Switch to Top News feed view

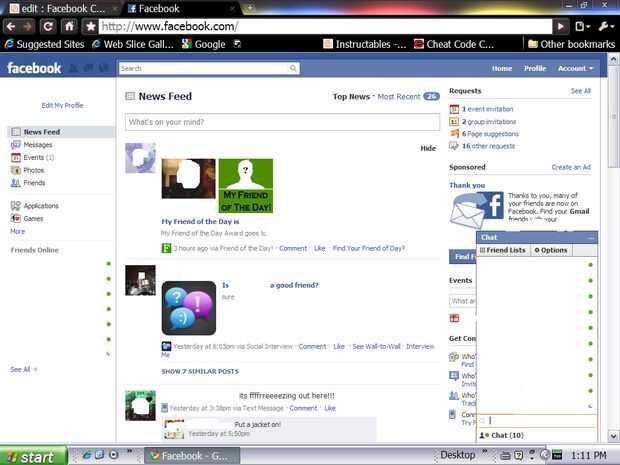click(x=351, y=96)
